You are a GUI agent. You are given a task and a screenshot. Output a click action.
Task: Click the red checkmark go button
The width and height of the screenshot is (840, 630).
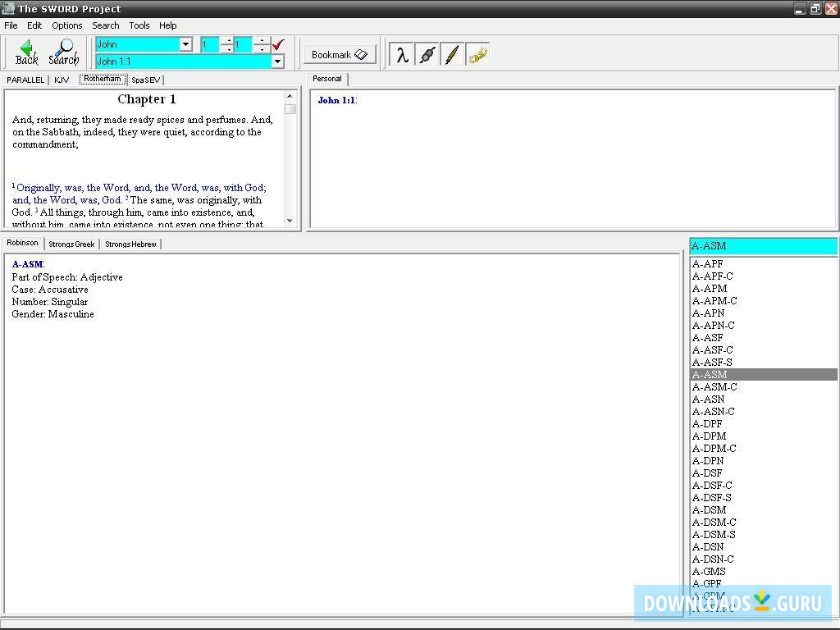(278, 44)
